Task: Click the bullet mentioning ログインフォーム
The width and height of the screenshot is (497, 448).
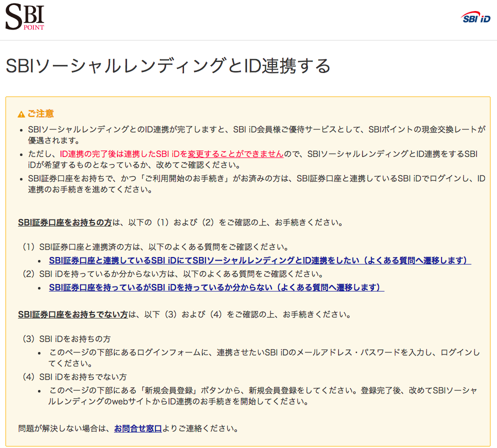Action: point(264,357)
